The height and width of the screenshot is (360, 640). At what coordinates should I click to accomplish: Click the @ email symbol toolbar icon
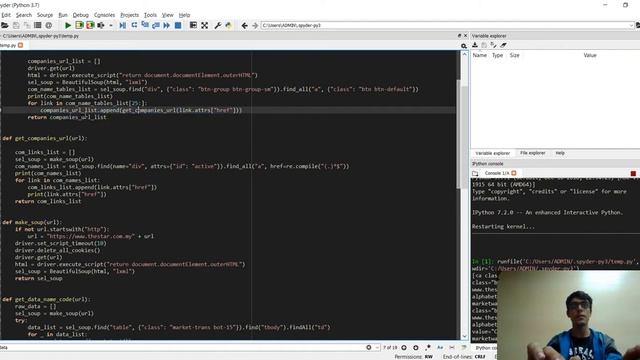[49, 25]
